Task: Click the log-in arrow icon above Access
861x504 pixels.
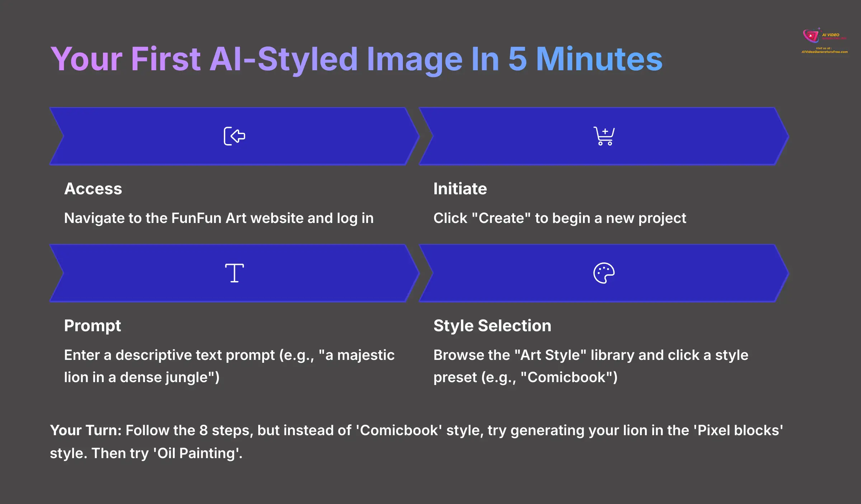Action: click(x=234, y=136)
